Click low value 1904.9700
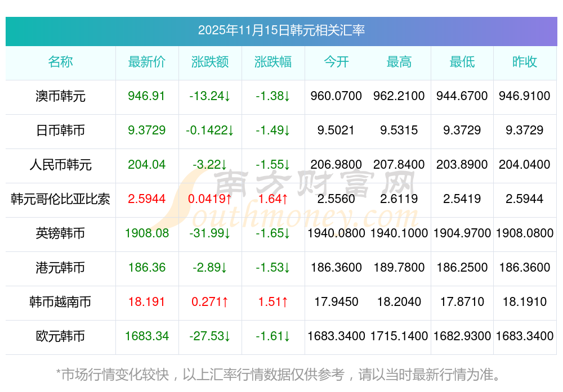The height and width of the screenshot is (392, 563). coord(462,233)
